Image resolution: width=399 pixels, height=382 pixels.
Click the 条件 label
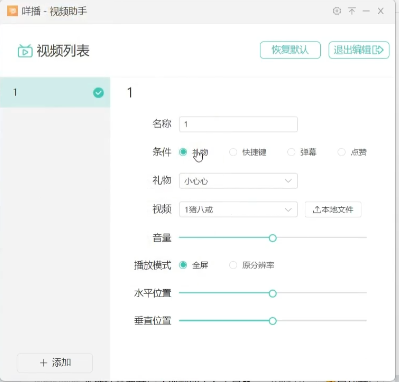(162, 152)
